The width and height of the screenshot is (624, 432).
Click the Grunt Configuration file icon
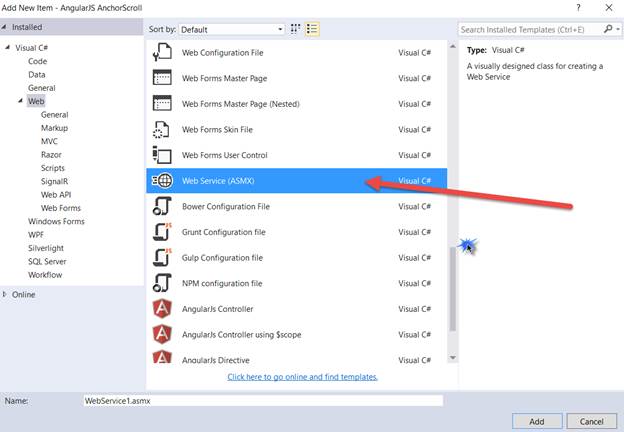162,232
